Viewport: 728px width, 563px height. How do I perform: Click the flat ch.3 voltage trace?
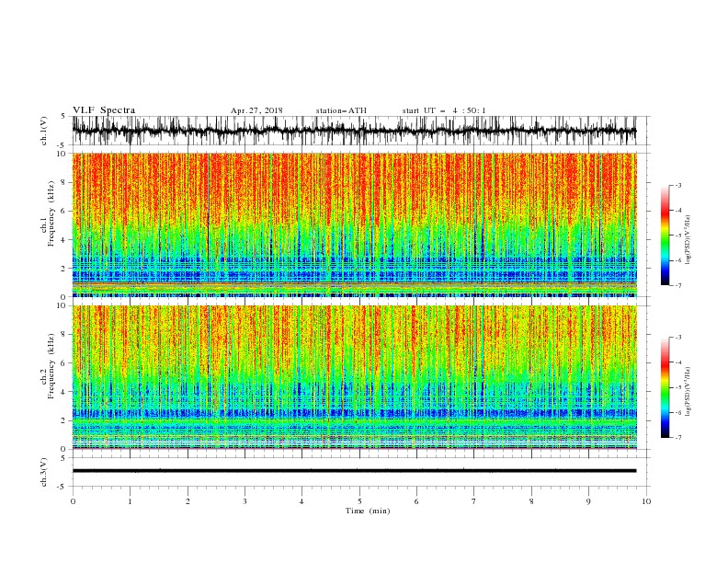[x=354, y=471]
